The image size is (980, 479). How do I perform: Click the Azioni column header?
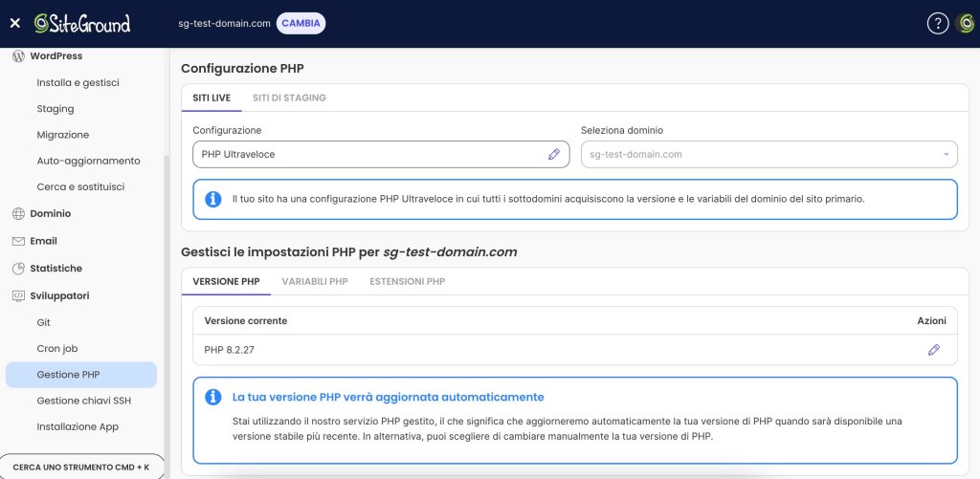[932, 321]
